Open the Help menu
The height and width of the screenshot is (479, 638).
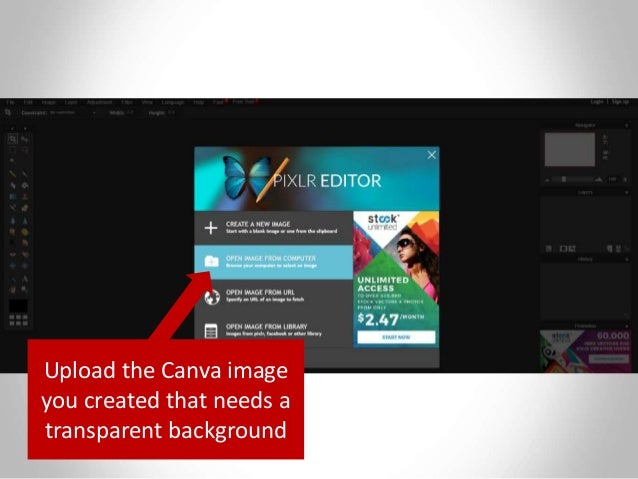click(x=199, y=102)
